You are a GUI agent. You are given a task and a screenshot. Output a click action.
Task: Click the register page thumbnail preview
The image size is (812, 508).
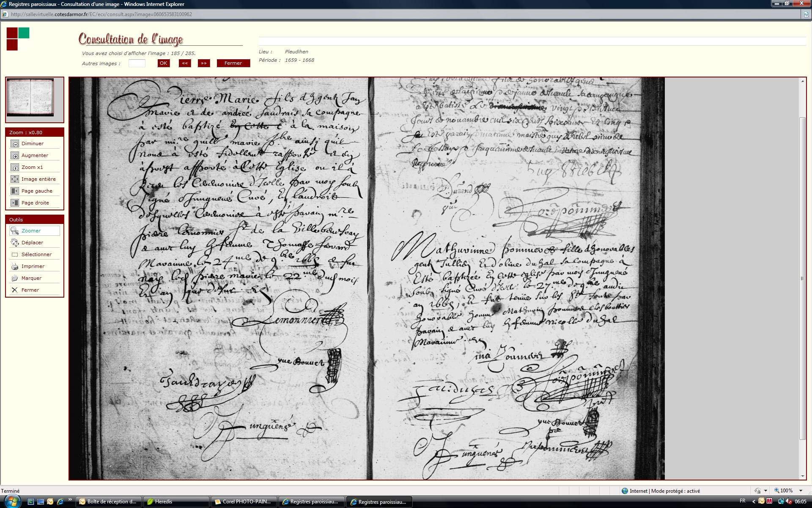point(31,97)
